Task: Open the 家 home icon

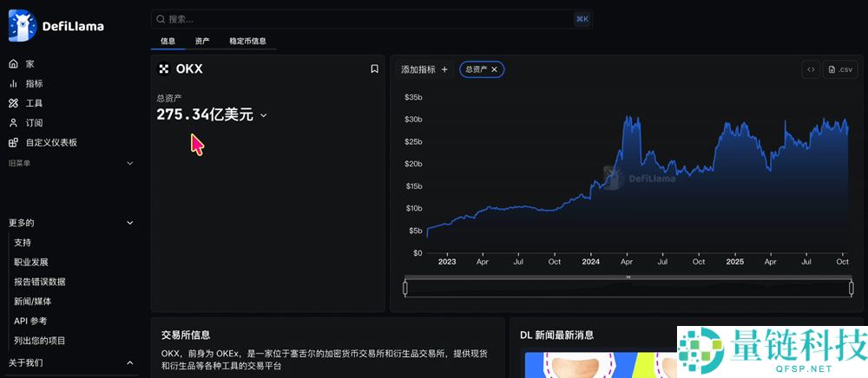Action: pyautogui.click(x=13, y=64)
